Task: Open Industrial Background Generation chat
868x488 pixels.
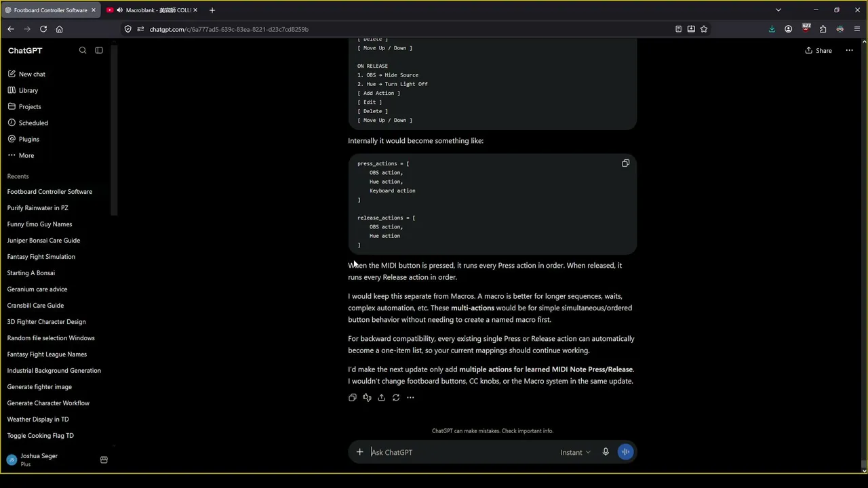Action: pos(54,371)
